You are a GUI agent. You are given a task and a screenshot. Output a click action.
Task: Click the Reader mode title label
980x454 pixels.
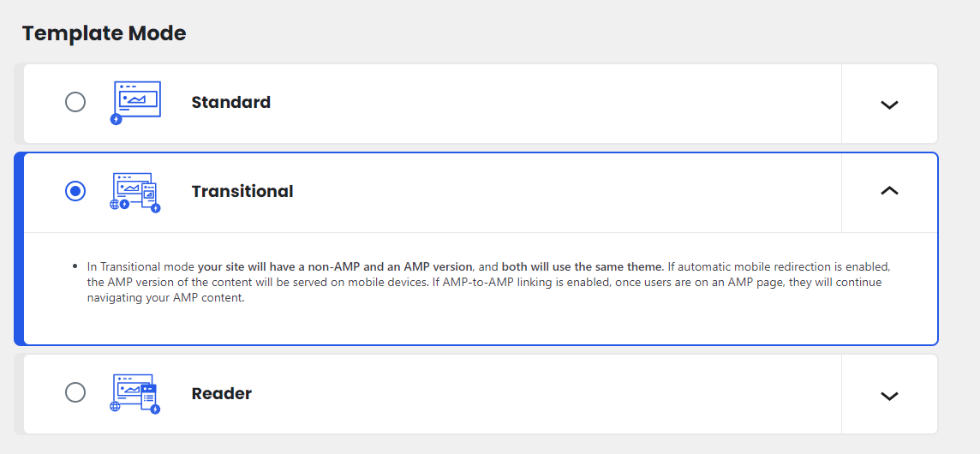click(x=221, y=393)
